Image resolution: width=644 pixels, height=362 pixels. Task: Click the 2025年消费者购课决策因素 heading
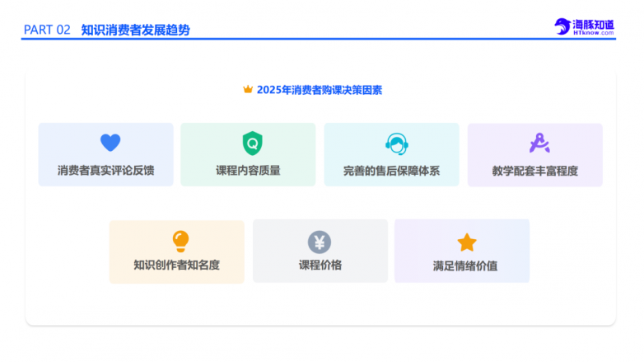click(320, 90)
